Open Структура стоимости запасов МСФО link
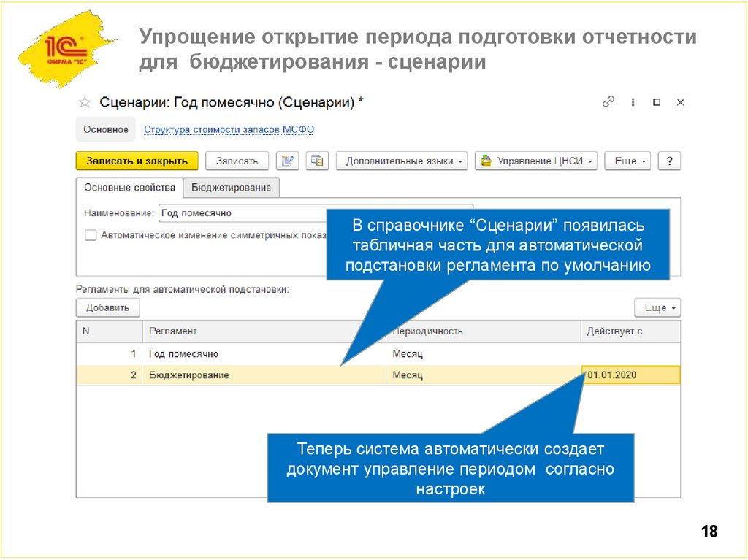This screenshot has width=748, height=560. point(229,129)
